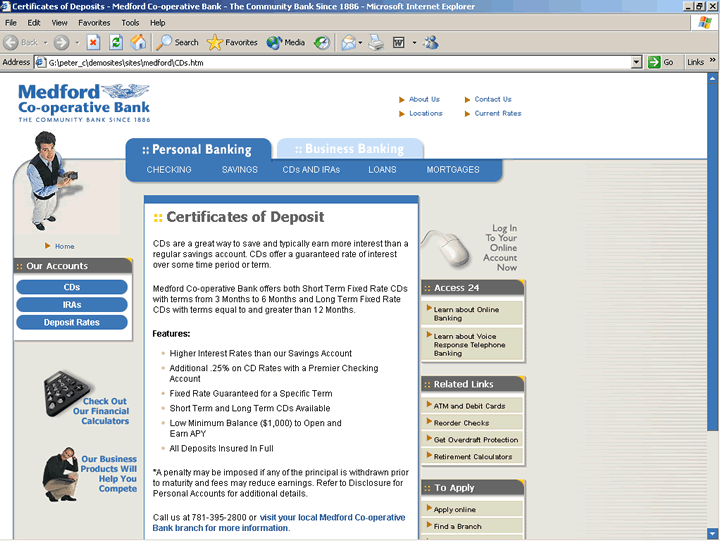Click the orange arrow beside Home link

(47, 246)
